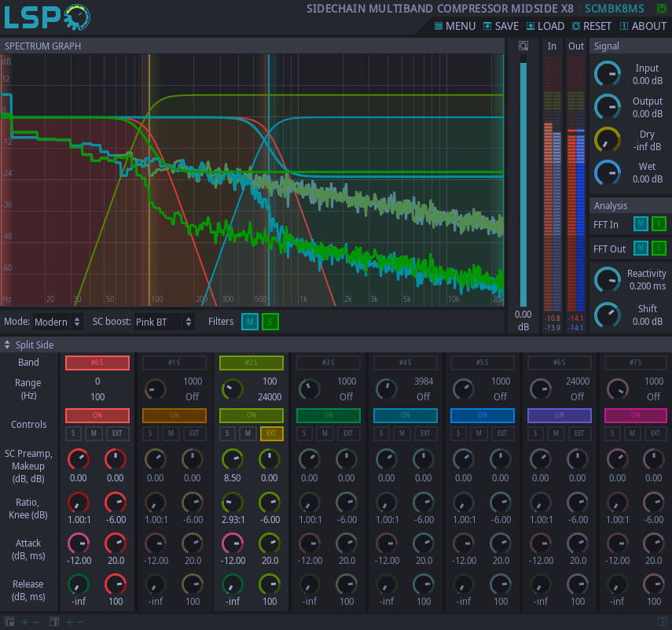The image size is (672, 630).
Task: Click the font scaling T icon
Action: coord(54,621)
